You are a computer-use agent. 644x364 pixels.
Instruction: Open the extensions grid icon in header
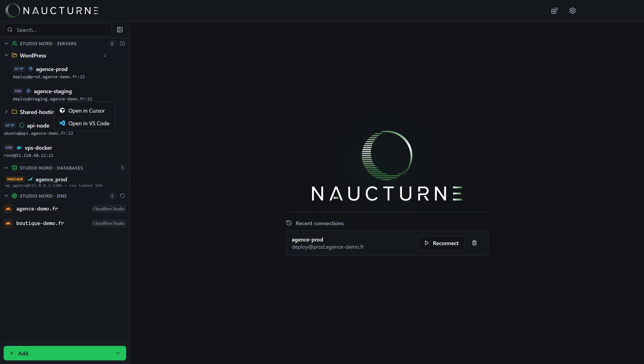coord(554,11)
